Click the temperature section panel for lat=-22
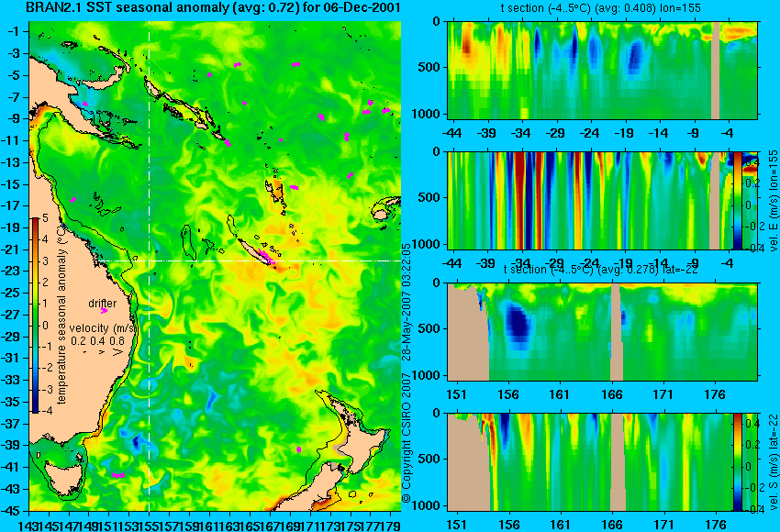780x532 pixels. (602, 332)
